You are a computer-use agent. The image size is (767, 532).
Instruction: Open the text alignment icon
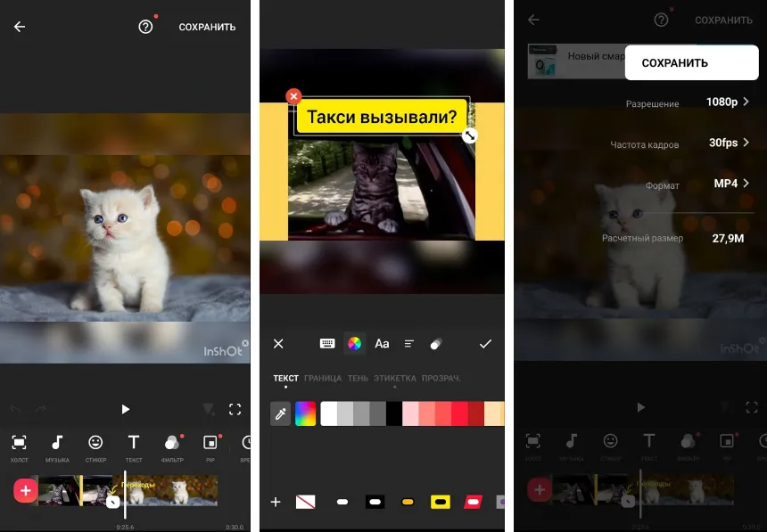(x=409, y=344)
